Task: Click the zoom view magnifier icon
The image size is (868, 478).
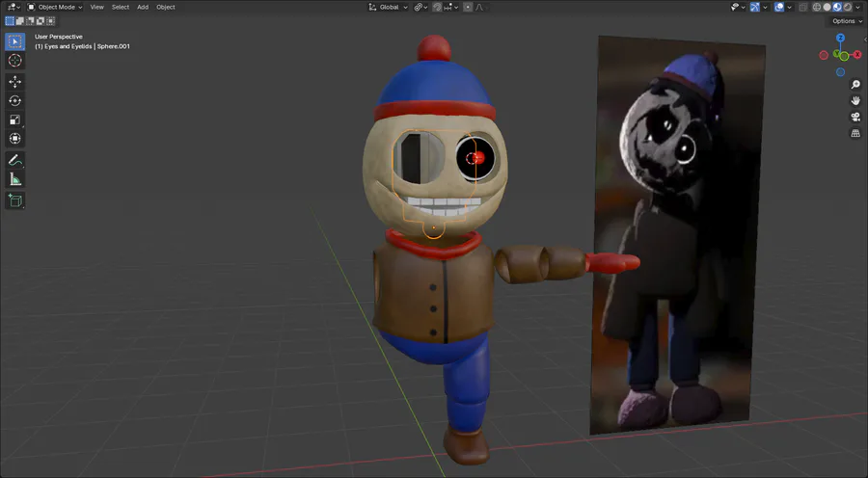Action: point(855,84)
